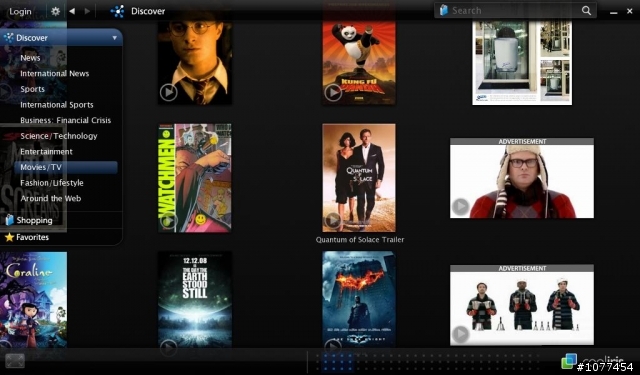The image size is (640, 375).
Task: Select News category
Action: pyautogui.click(x=30, y=58)
